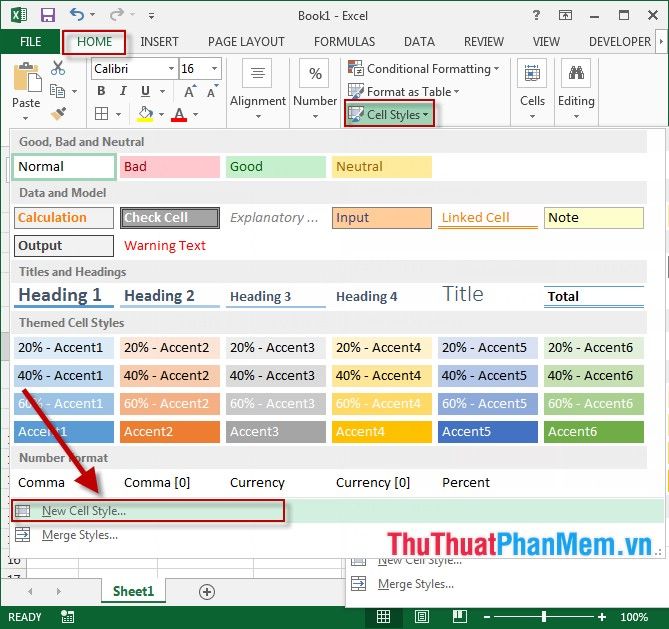Select the Sheet1 worksheet tab
The width and height of the screenshot is (669, 629).
(133, 591)
